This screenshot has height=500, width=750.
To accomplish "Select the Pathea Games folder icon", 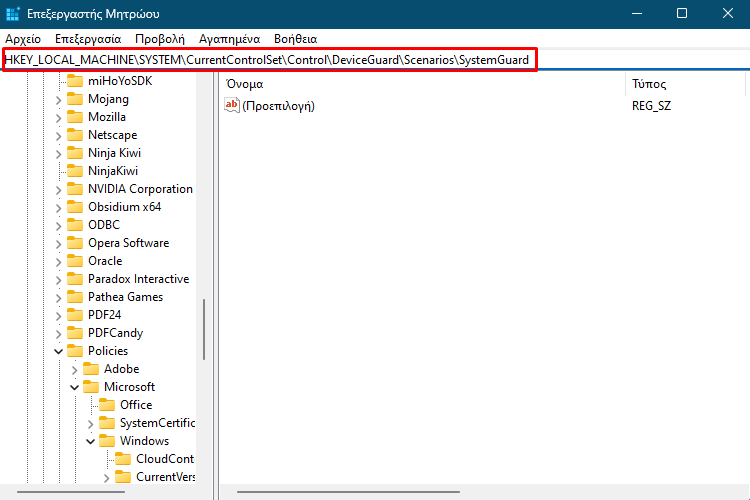I will [x=75, y=297].
